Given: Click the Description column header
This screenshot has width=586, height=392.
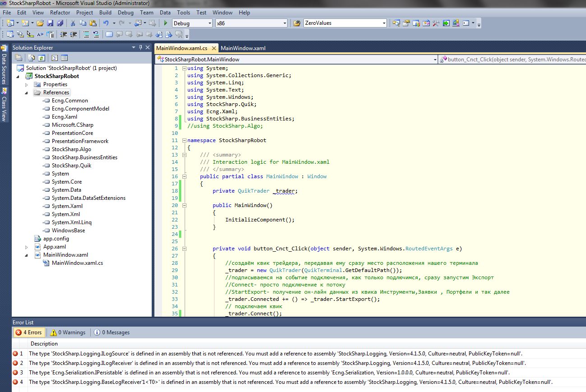Looking at the screenshot, I should point(44,344).
